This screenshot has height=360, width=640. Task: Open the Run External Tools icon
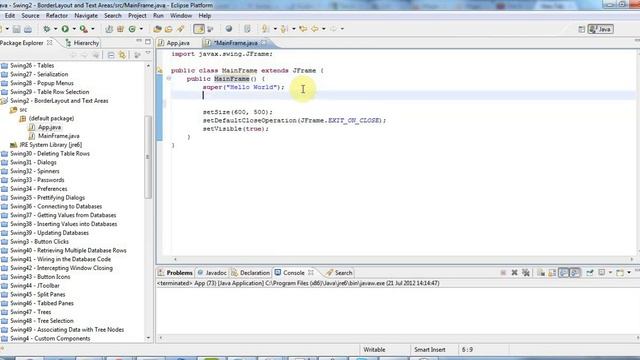pos(84,29)
